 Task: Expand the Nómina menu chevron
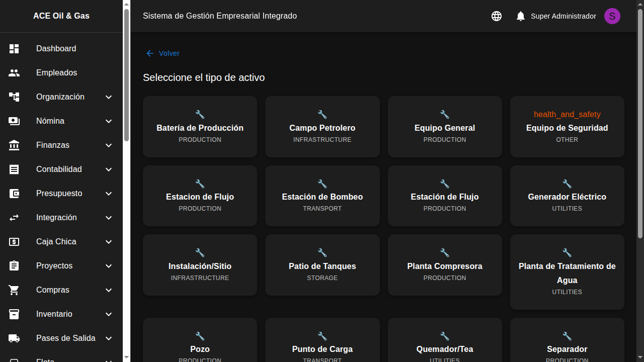click(109, 121)
